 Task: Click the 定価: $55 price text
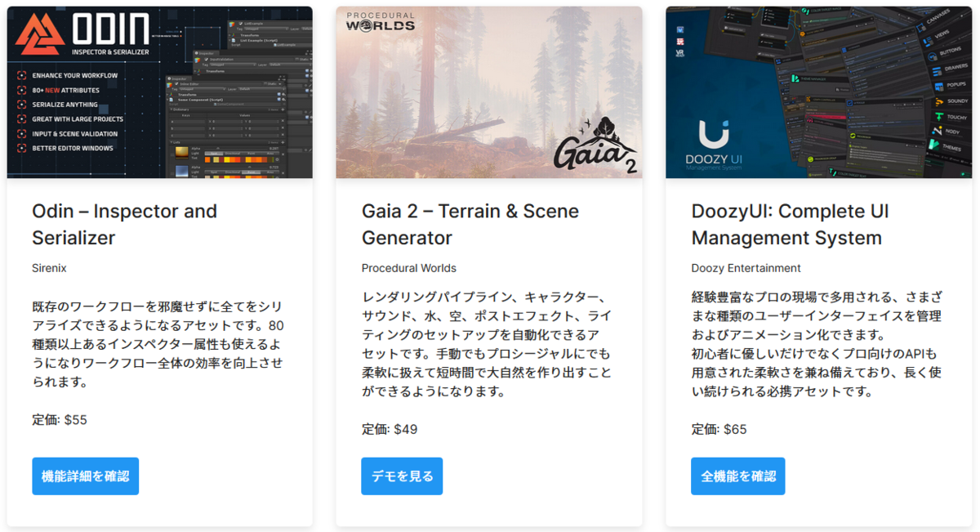pyautogui.click(x=60, y=420)
